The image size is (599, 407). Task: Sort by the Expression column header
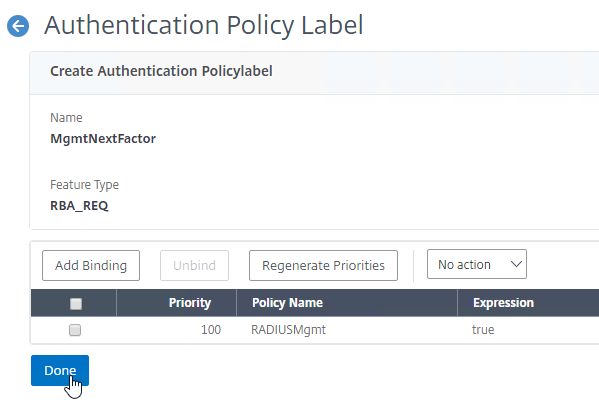(x=503, y=303)
